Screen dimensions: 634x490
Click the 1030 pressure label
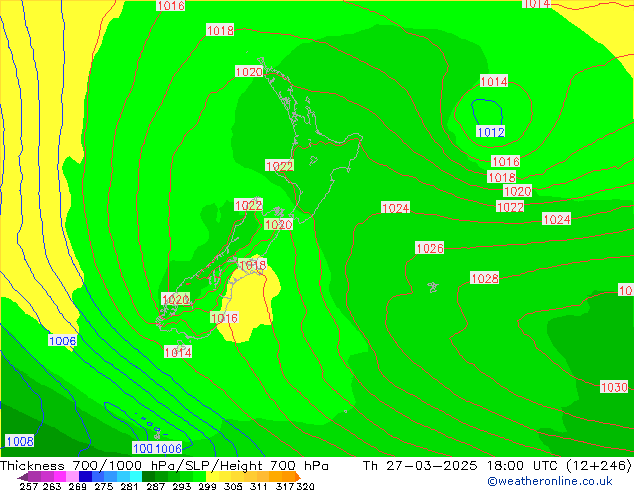[614, 387]
